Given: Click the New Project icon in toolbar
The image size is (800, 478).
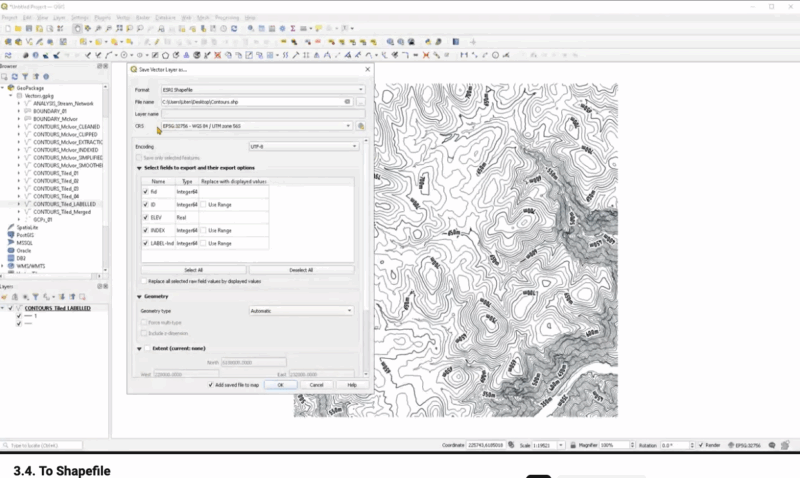Looking at the screenshot, I should 8,29.
